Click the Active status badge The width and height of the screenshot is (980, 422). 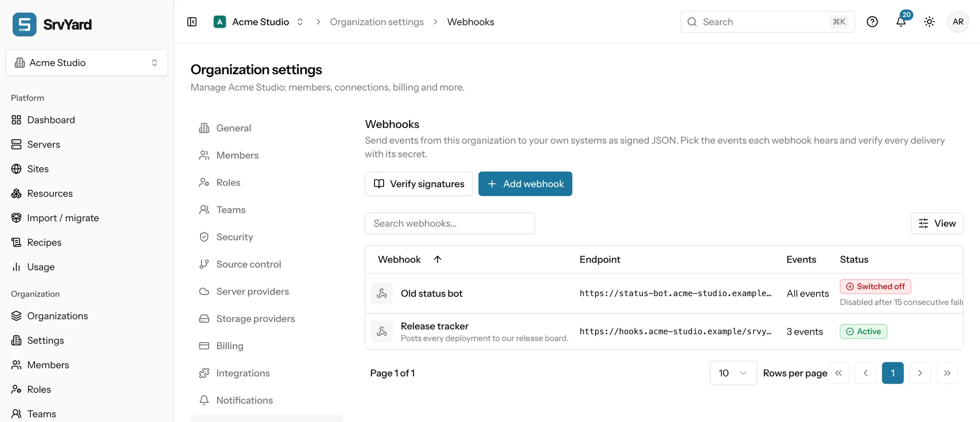pyautogui.click(x=863, y=332)
